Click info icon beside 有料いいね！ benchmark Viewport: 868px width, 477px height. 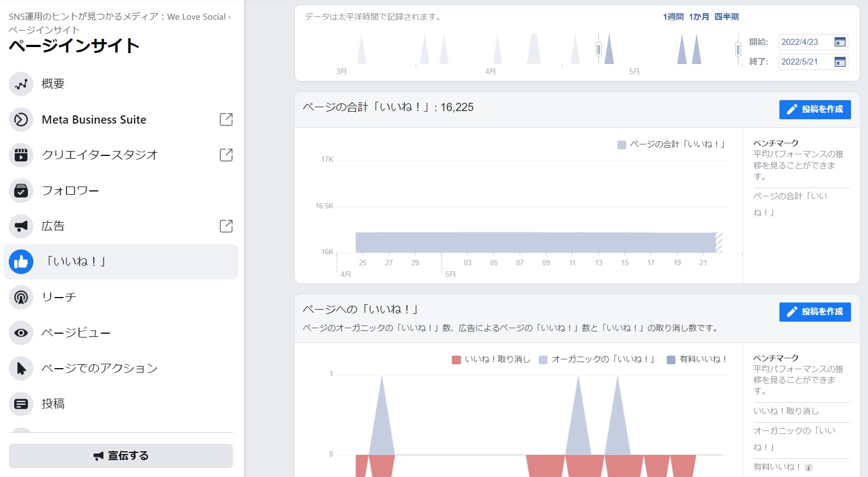[808, 468]
